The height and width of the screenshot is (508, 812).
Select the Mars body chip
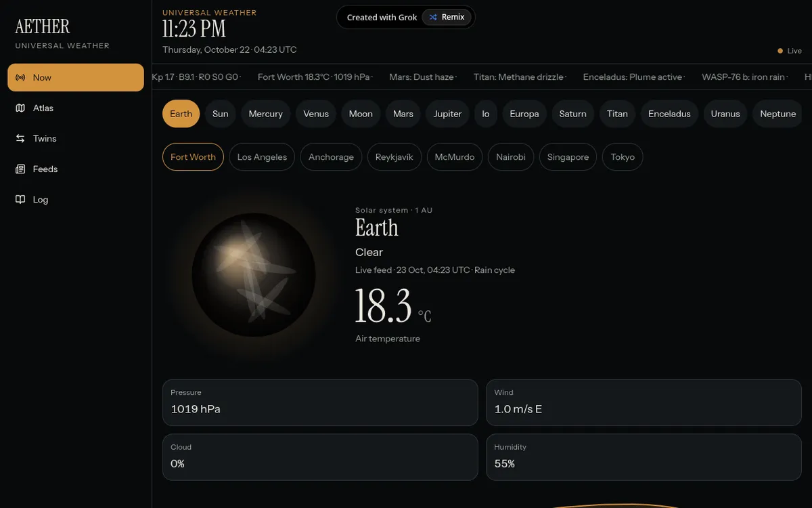click(403, 114)
